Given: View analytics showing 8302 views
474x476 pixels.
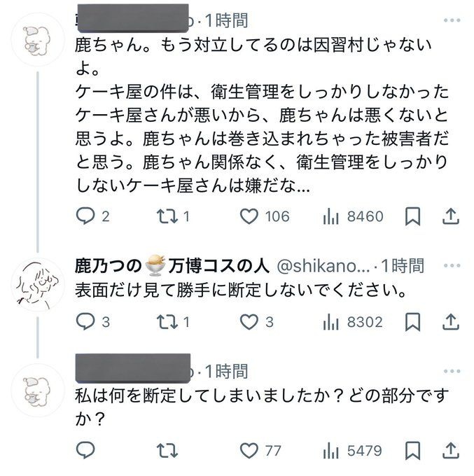Looking at the screenshot, I should click(x=331, y=321).
